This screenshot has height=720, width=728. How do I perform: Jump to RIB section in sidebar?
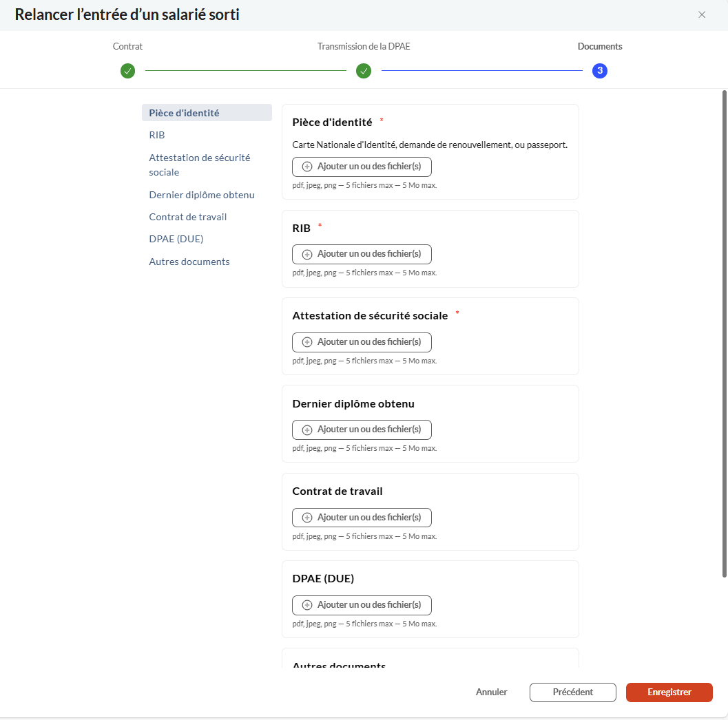pyautogui.click(x=157, y=135)
